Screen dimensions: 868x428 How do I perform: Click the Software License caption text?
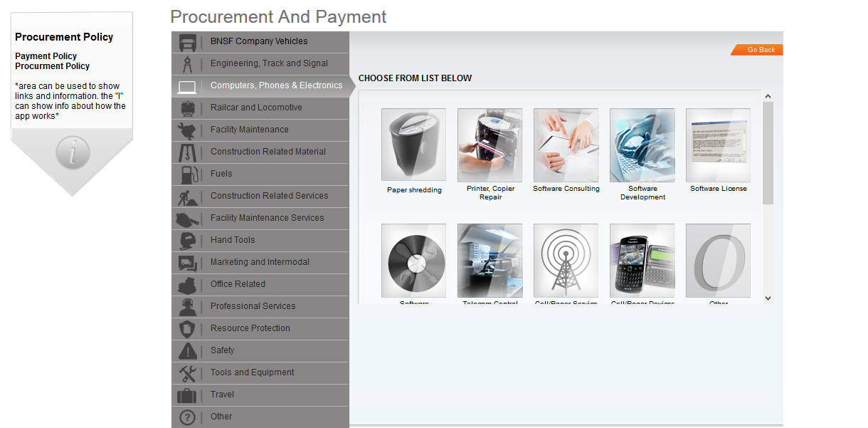719,189
